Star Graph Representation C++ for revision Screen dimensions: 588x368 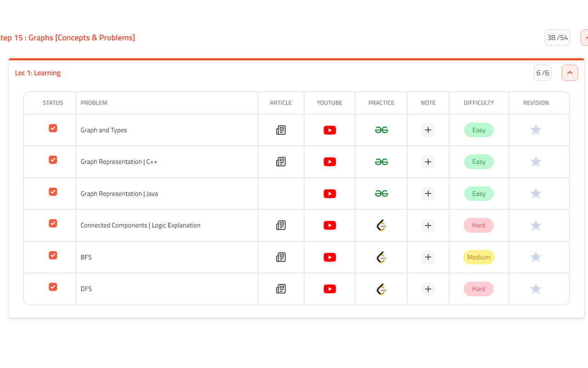536,161
